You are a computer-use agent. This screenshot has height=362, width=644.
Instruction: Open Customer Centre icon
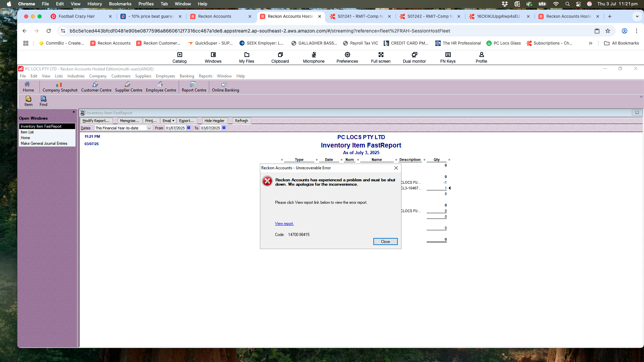pyautogui.click(x=96, y=87)
